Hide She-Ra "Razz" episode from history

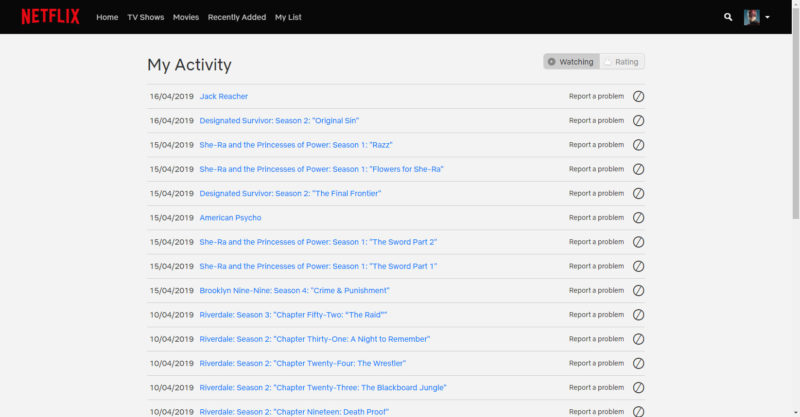pos(638,145)
